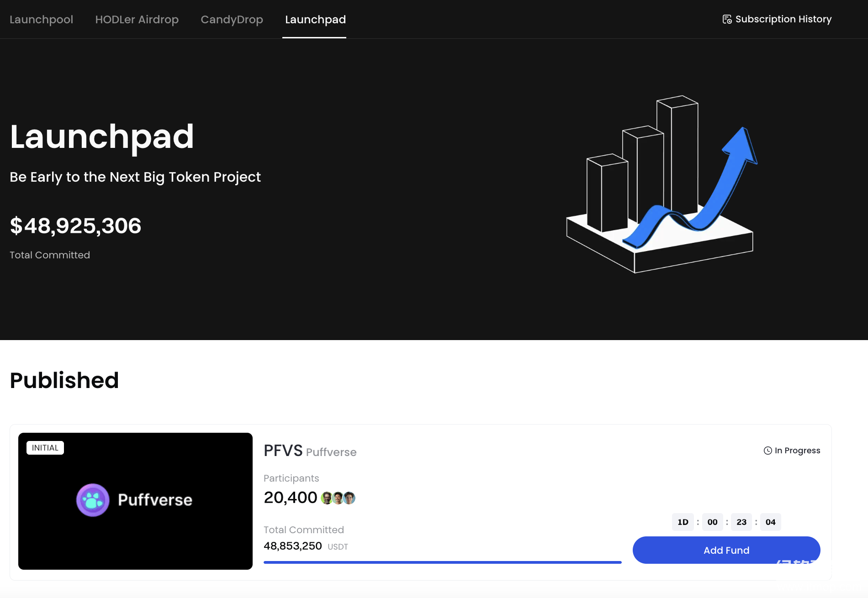Image resolution: width=868 pixels, height=598 pixels.
Task: Click the first participant avatar
Action: coord(327,498)
